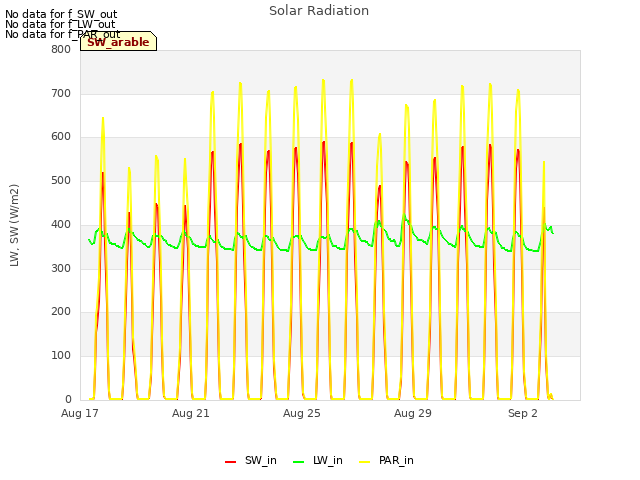Click the 100 y-axis tick label
The width and height of the screenshot is (640, 480).
coord(61,356)
